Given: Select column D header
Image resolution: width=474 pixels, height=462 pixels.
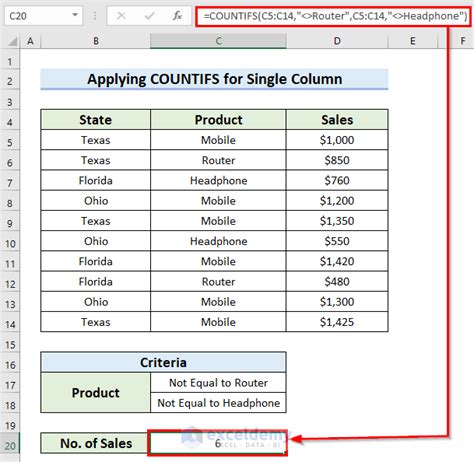Looking at the screenshot, I should click(x=337, y=41).
